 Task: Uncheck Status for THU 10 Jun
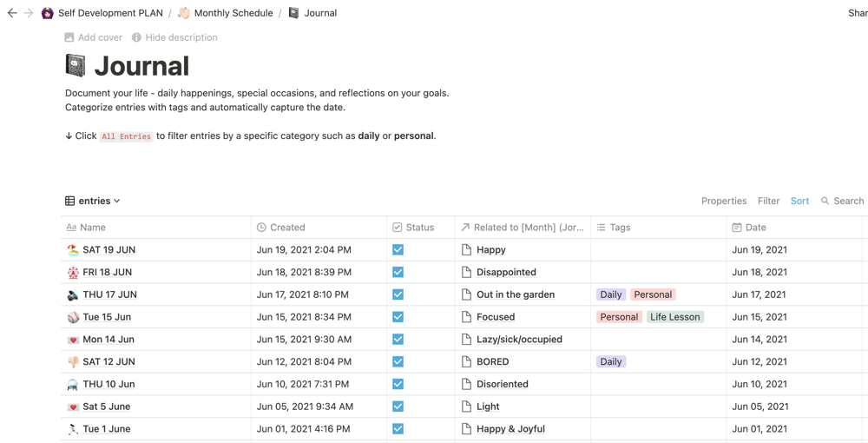tap(398, 384)
